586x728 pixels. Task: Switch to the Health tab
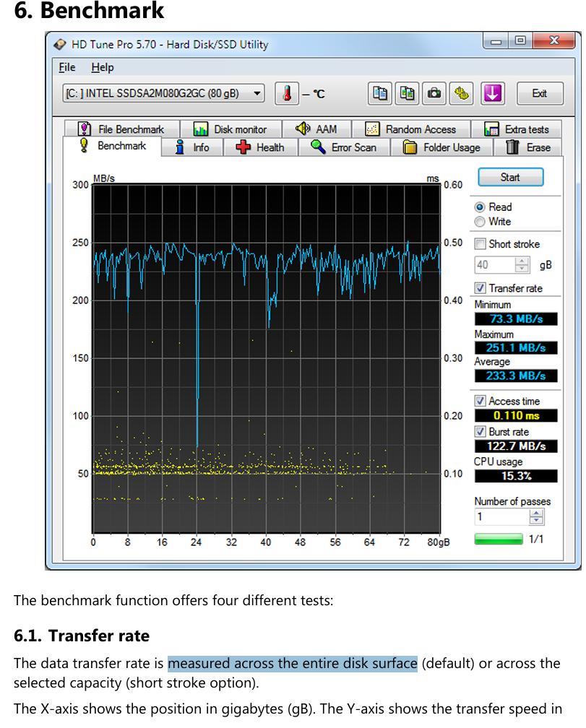coord(261,147)
